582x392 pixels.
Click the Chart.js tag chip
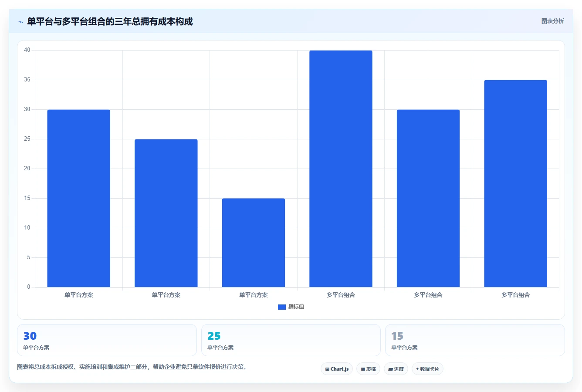click(x=337, y=369)
